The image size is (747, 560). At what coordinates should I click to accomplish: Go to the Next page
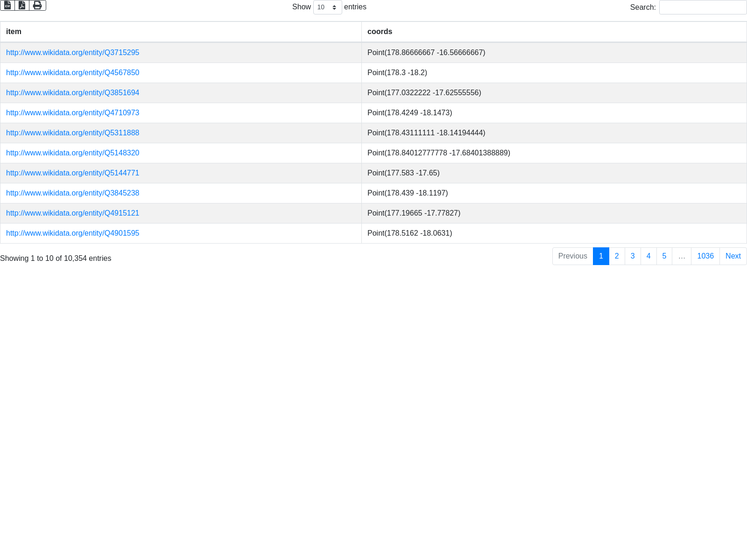(733, 256)
